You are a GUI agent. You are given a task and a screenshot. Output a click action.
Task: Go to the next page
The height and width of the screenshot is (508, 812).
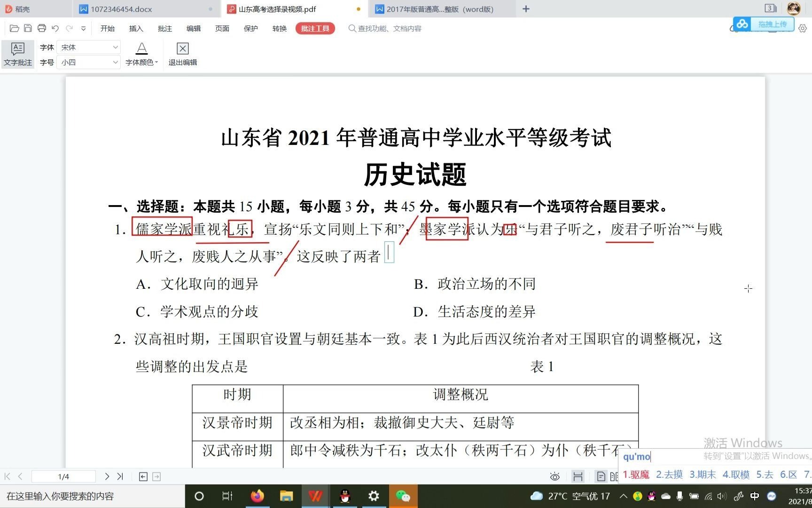[107, 476]
